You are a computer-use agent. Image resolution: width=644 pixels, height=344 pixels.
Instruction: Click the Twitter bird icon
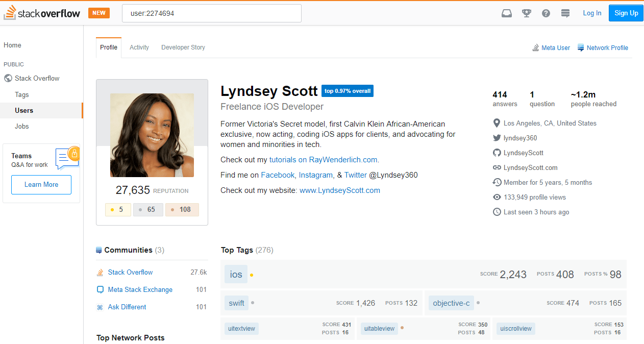(497, 138)
